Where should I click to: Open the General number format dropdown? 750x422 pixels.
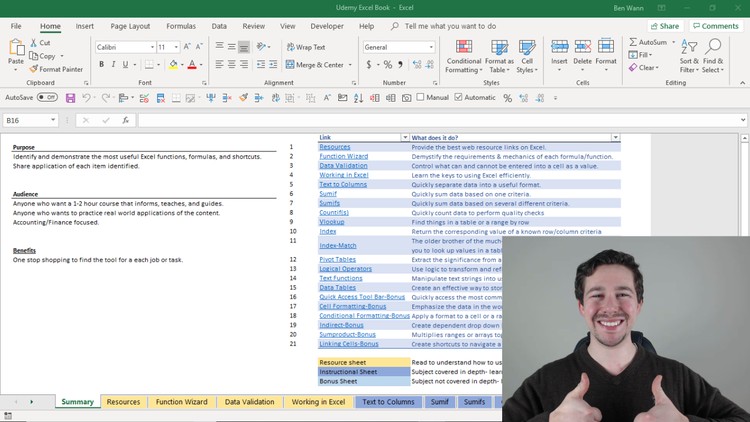(x=430, y=47)
